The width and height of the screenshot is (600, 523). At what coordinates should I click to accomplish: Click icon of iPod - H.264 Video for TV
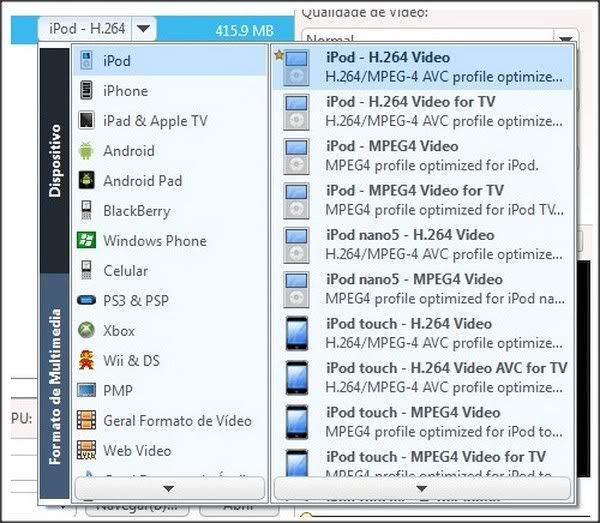pyautogui.click(x=296, y=112)
